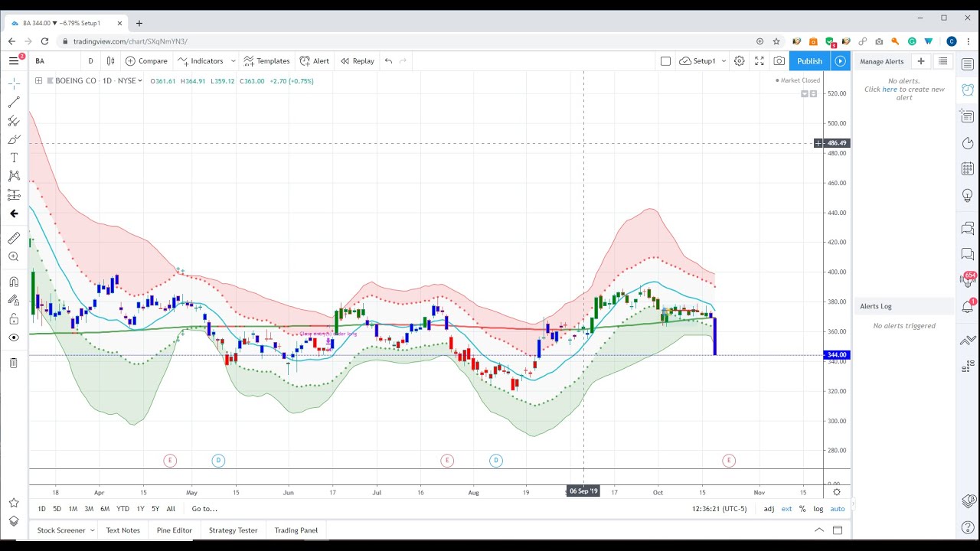Open the candlestick chart style selector
Viewport: 980px width, 551px height.
pos(111,61)
